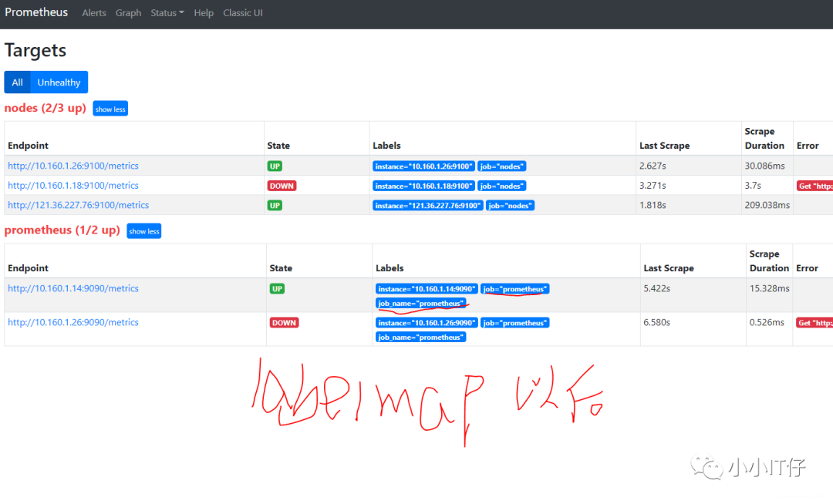Click scrape duration 0.526ms
833x504 pixels.
pos(767,322)
